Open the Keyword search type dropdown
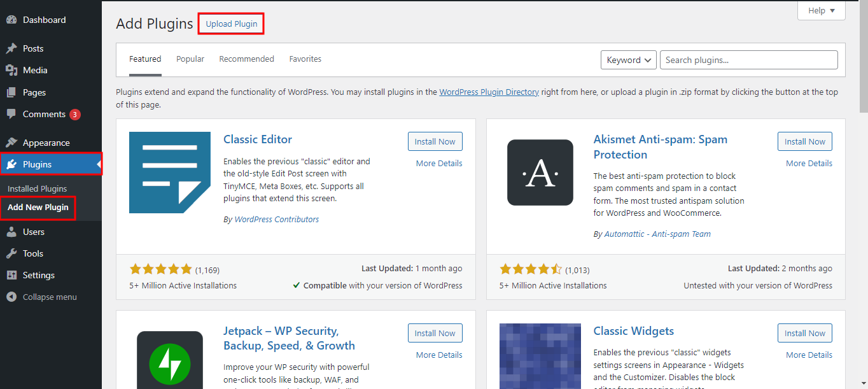This screenshot has height=389, width=868. tap(628, 60)
